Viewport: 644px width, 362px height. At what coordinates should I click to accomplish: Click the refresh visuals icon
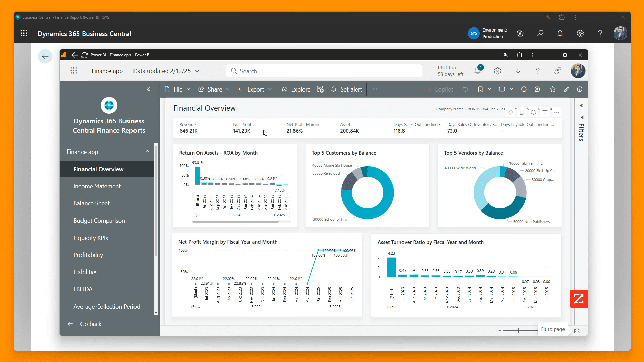524,89
